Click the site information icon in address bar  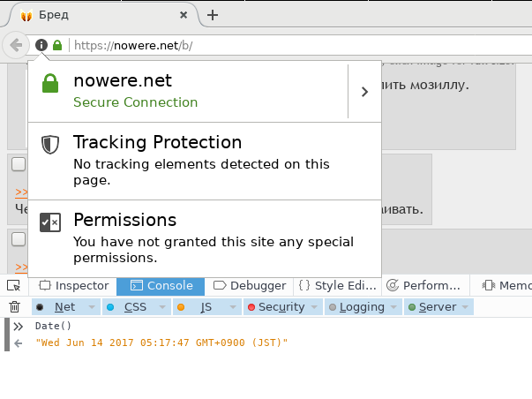(41, 45)
